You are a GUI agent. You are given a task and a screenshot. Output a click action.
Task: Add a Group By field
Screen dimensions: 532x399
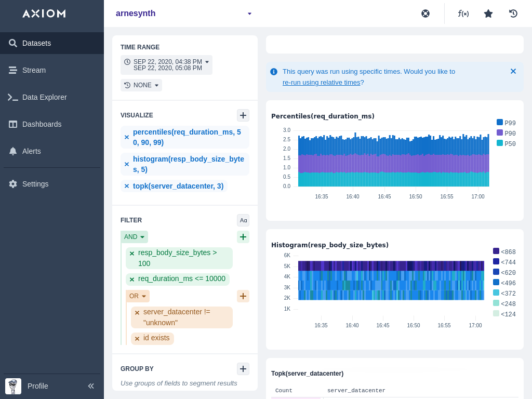(x=243, y=369)
